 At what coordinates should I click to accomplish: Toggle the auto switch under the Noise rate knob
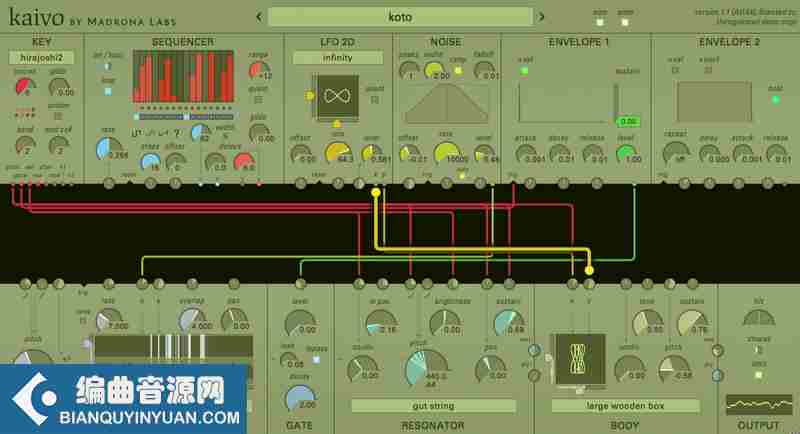pyautogui.click(x=462, y=176)
